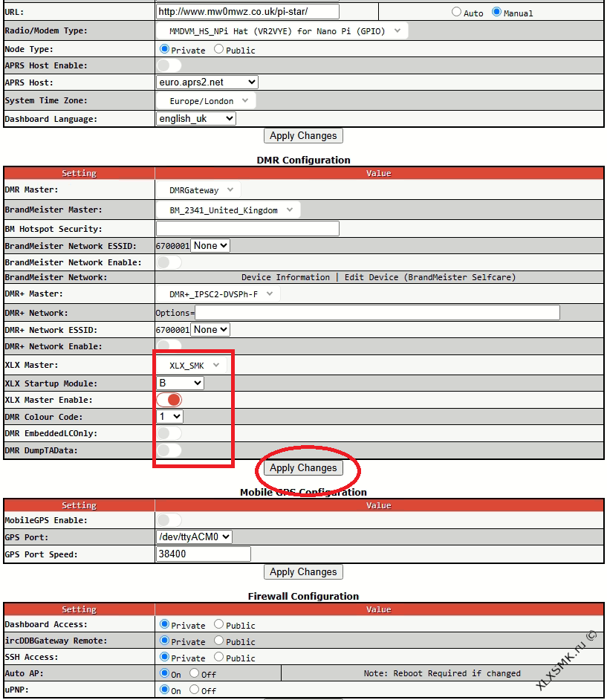Click 'Note: Reboot Required if changed' text

point(442,673)
